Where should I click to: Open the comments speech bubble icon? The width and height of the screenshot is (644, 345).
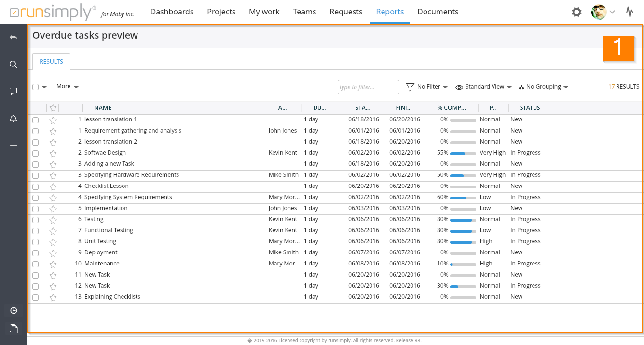(14, 92)
